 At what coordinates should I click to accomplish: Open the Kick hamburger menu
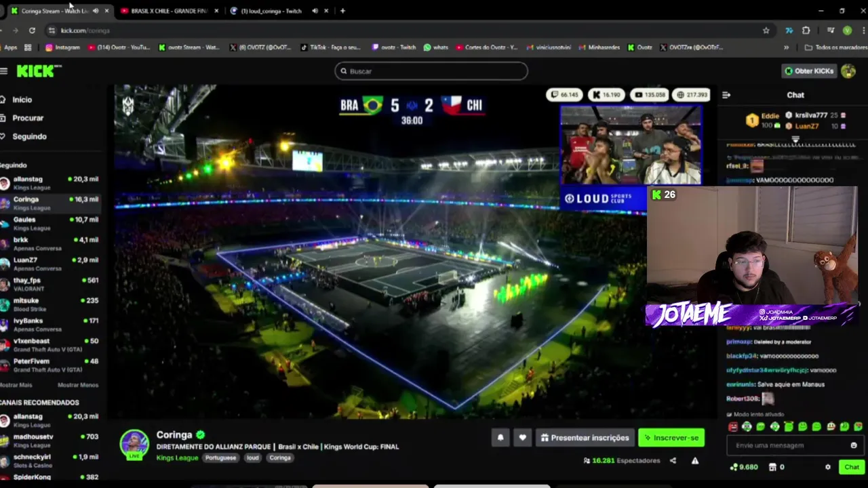pyautogui.click(x=3, y=71)
